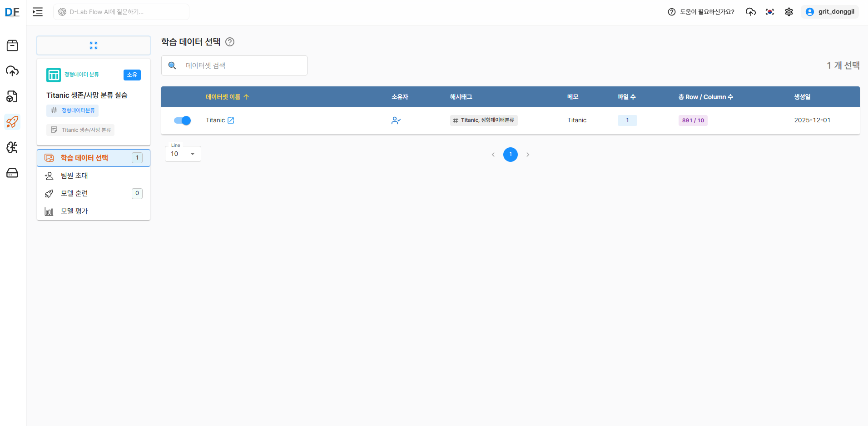868x426 pixels.
Task: Go to next page with right chevron
Action: point(528,155)
